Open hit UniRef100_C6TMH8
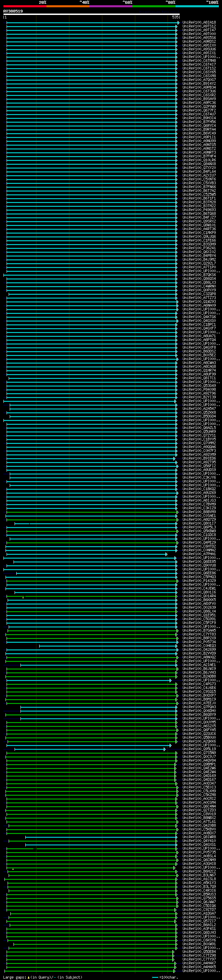 coord(199,60)
